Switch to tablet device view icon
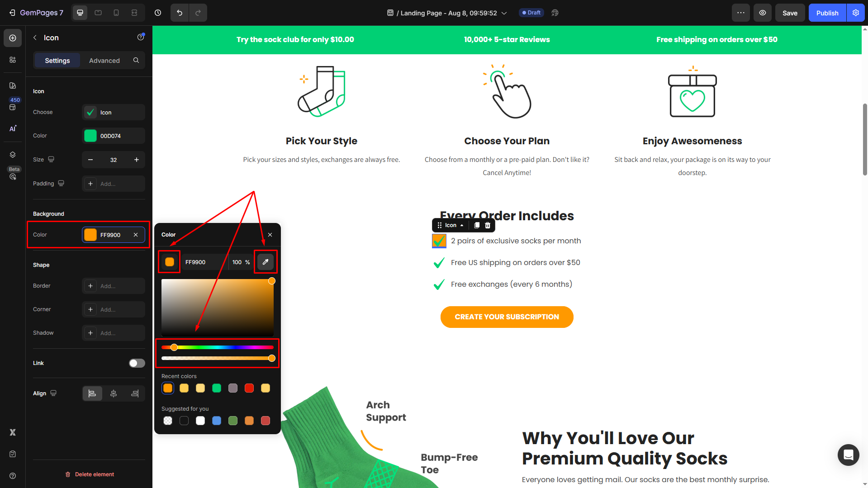Screen dimensions: 868x488 (x=98, y=13)
